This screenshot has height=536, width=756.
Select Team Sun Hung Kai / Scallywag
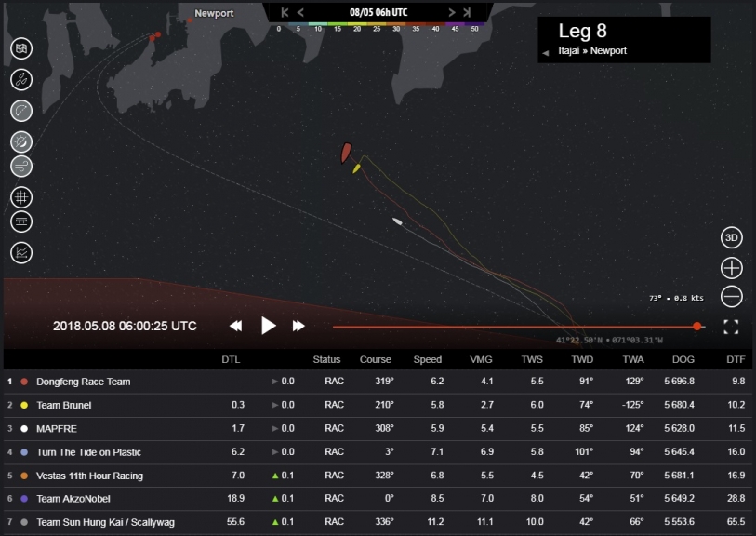[x=106, y=522]
